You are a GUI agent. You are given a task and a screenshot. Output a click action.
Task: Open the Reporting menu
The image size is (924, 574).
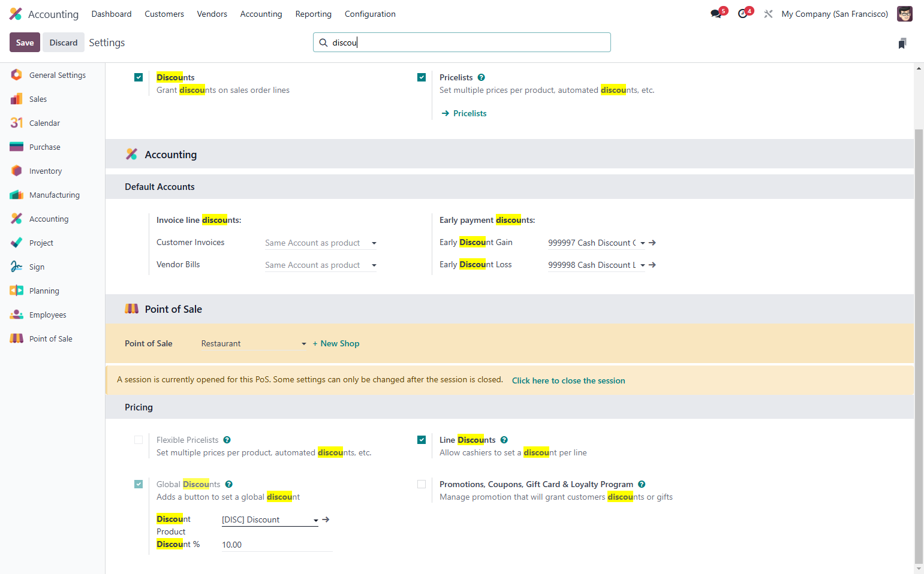tap(314, 14)
